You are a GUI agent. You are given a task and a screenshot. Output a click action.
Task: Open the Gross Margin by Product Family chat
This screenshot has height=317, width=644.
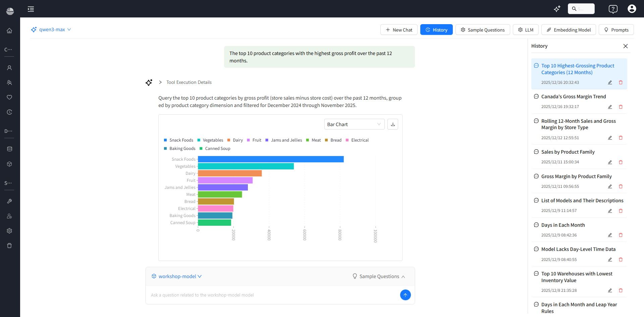coord(576,176)
